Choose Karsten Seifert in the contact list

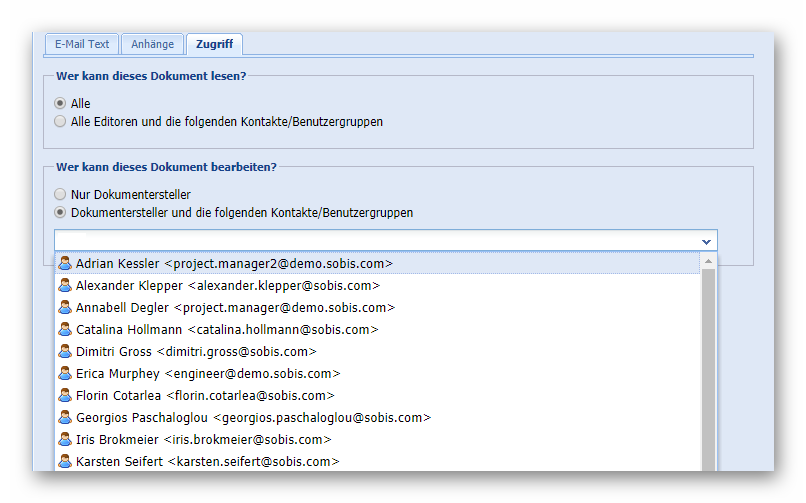(207, 462)
